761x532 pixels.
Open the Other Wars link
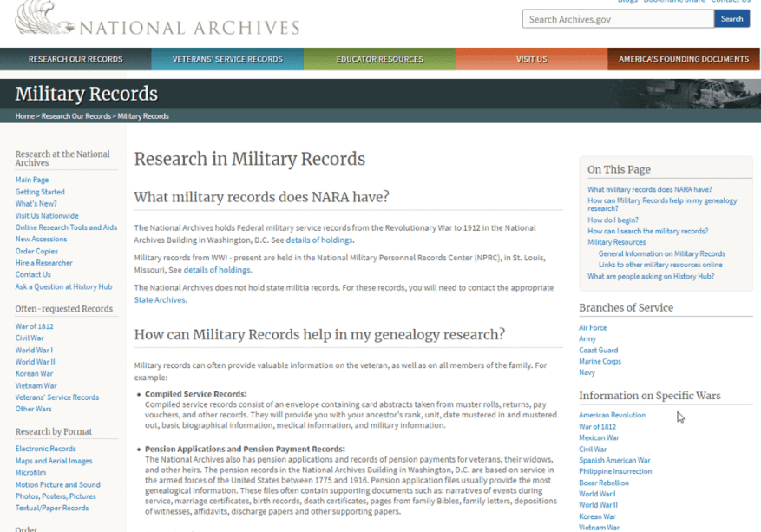(x=33, y=409)
